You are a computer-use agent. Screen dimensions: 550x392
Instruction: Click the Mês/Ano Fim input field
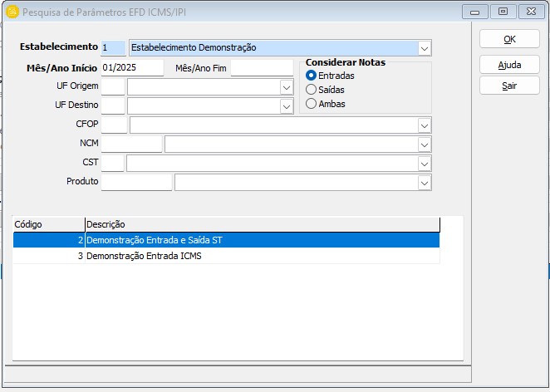coord(262,67)
